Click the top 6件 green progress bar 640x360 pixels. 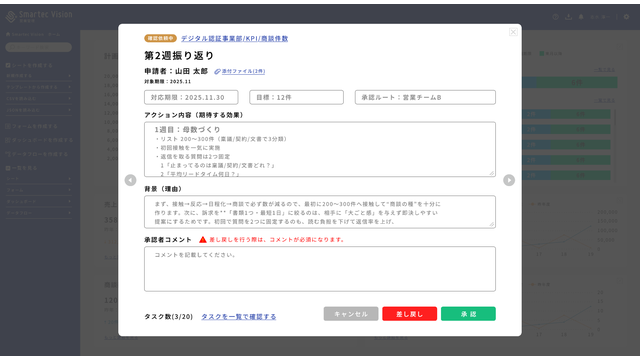coord(577,83)
